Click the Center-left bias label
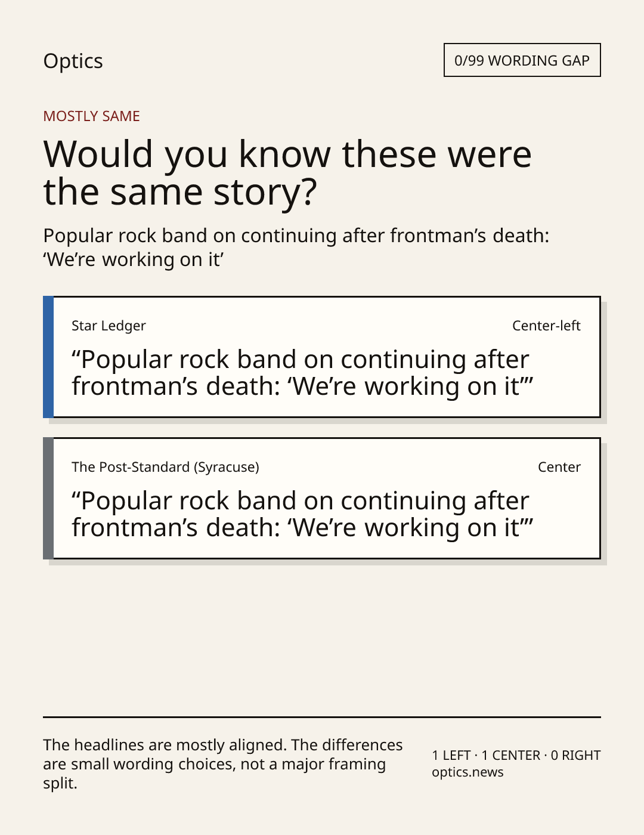 coord(546,326)
